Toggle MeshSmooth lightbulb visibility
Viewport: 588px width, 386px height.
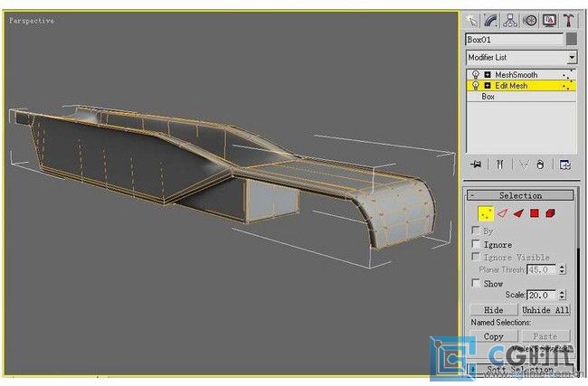click(x=476, y=74)
